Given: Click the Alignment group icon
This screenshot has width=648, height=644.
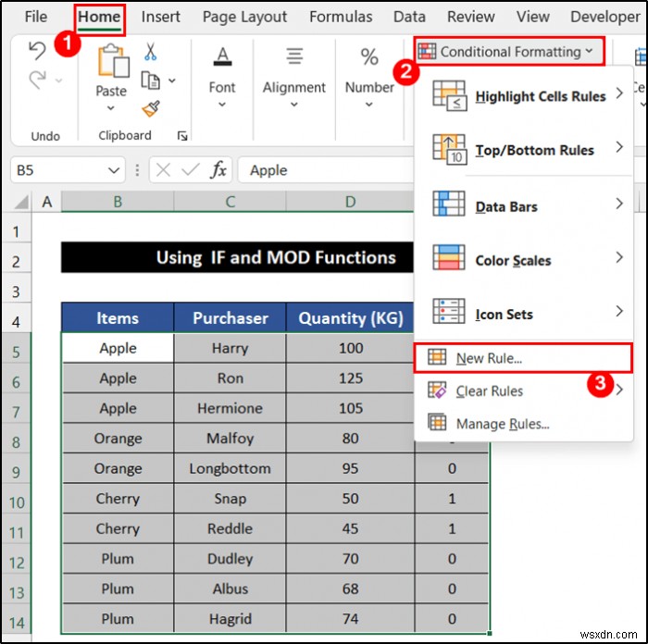Looking at the screenshot, I should pyautogui.click(x=294, y=56).
